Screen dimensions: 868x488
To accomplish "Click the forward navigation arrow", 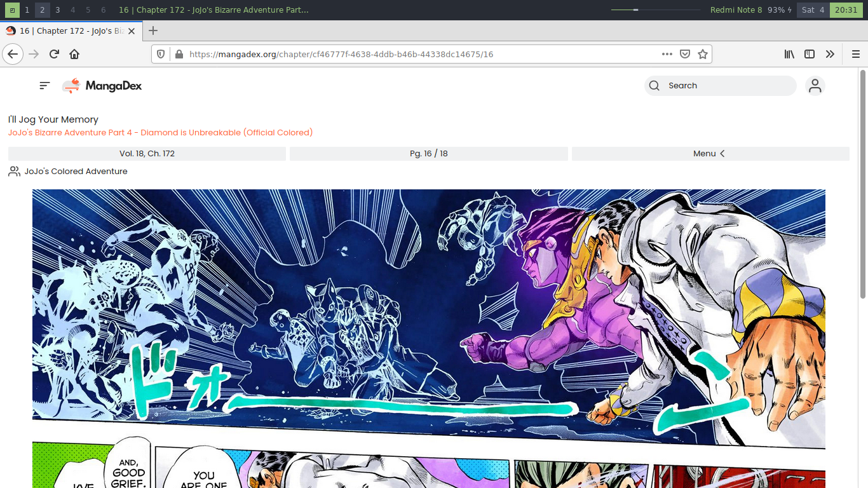I will coord(34,54).
